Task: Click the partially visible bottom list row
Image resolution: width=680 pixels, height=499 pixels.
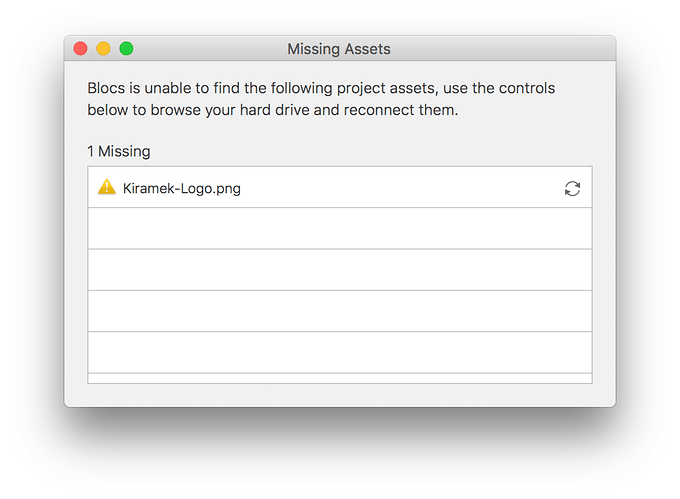Action: click(x=340, y=378)
